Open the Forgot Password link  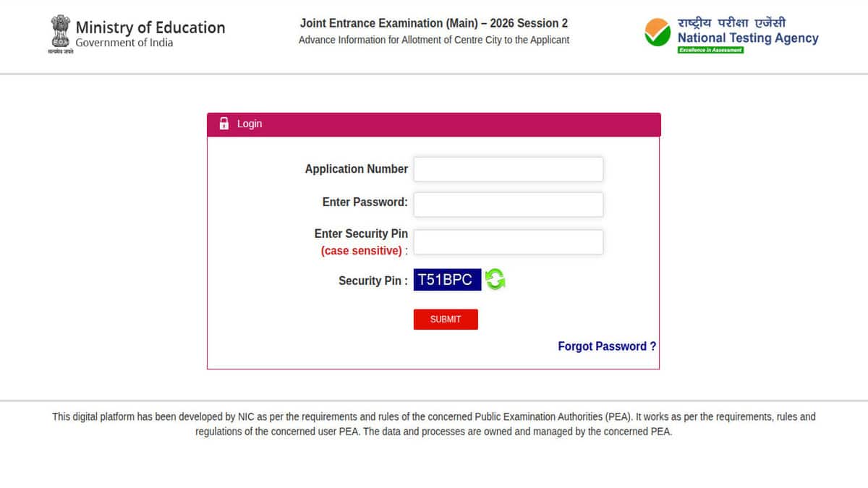click(607, 346)
